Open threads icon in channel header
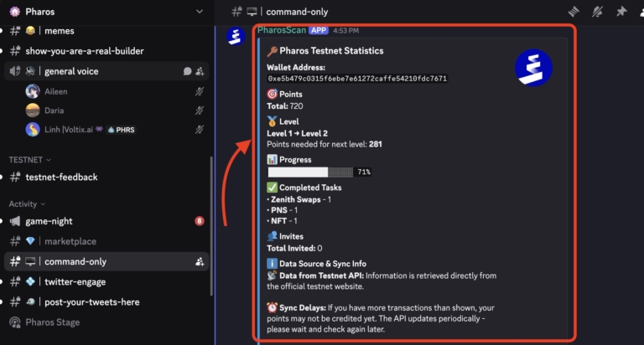 click(574, 12)
